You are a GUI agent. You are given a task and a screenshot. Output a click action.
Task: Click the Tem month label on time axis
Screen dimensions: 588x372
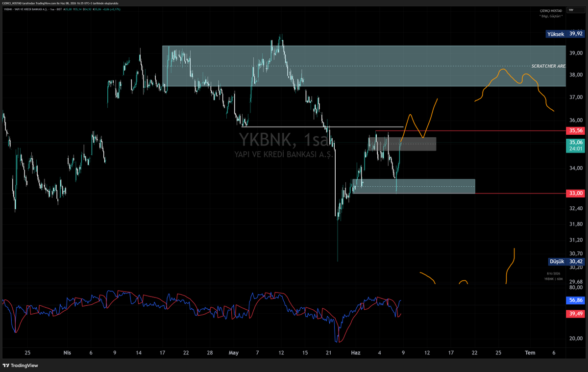tap(530, 352)
